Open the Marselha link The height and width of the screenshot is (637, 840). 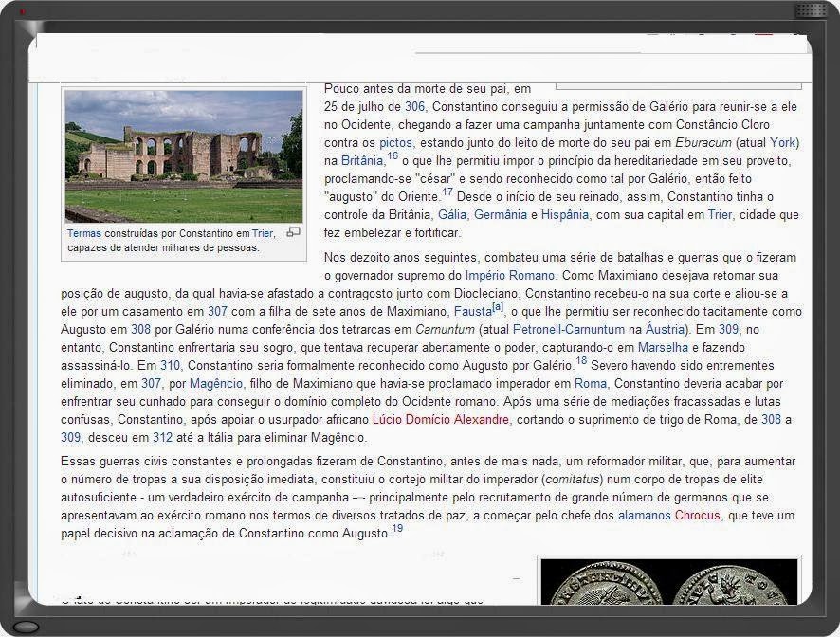point(663,347)
